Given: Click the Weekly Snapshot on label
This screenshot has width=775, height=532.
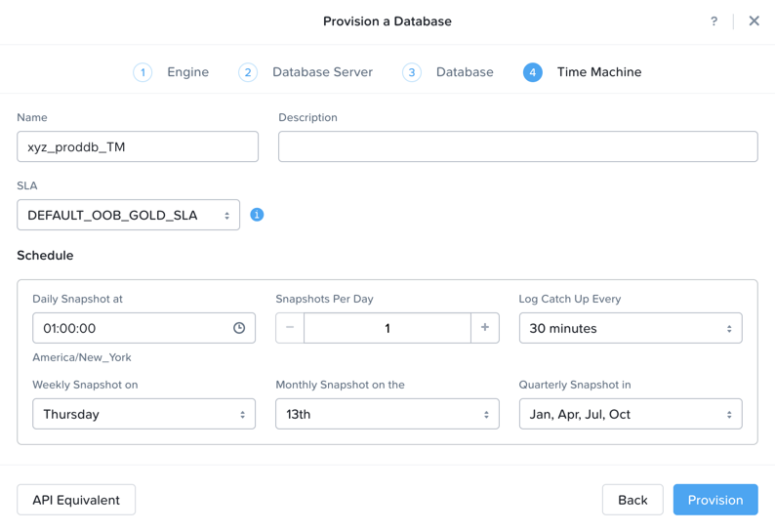Looking at the screenshot, I should (85, 386).
